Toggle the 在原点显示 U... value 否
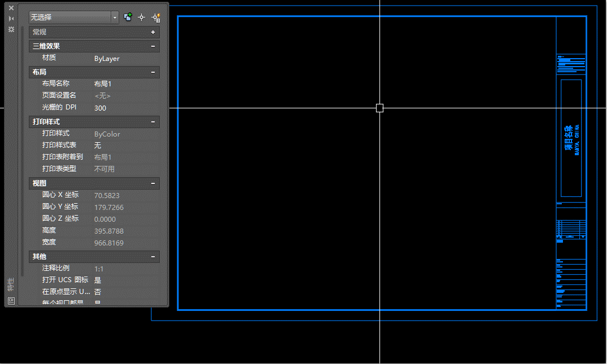The height and width of the screenshot is (364, 607). tap(98, 292)
